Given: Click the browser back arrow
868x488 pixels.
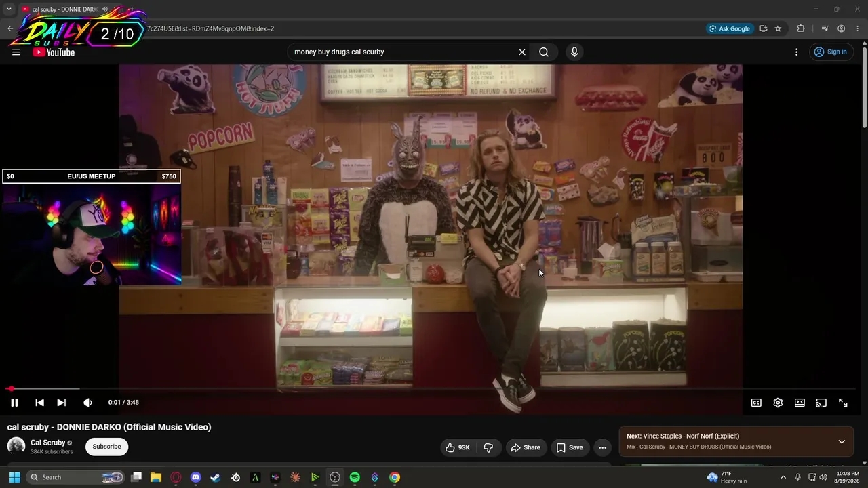Looking at the screenshot, I should click(x=10, y=28).
